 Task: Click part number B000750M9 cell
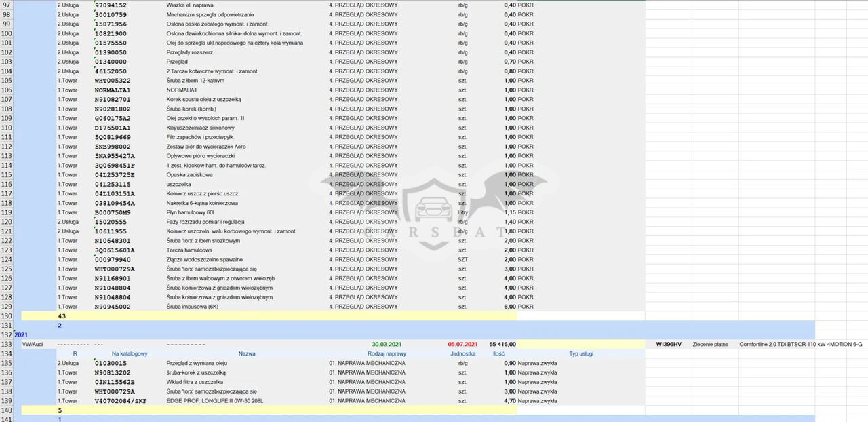click(x=113, y=212)
